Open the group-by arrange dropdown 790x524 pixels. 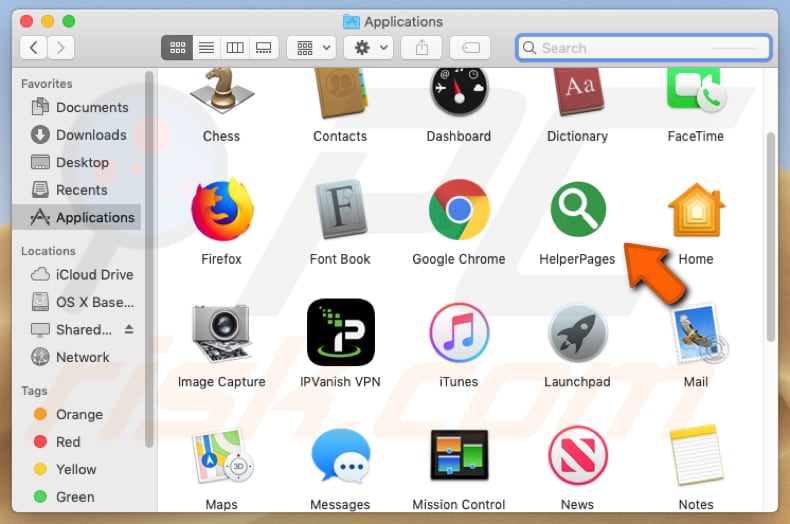(311, 48)
